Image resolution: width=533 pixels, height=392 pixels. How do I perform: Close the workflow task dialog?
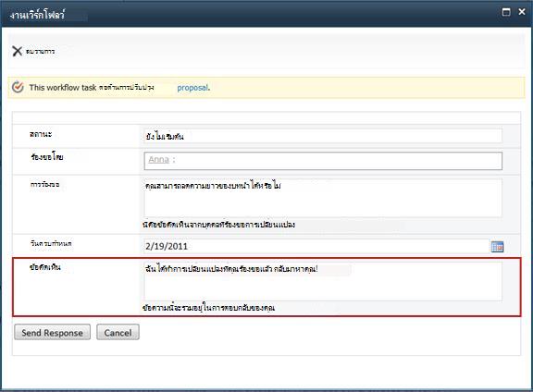[522, 12]
